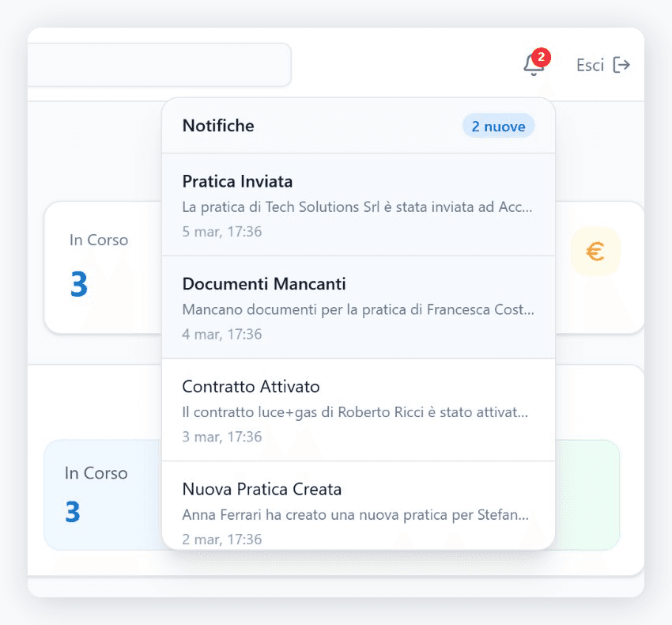Open the Documenti Mancanti notification

pyautogui.click(x=263, y=284)
